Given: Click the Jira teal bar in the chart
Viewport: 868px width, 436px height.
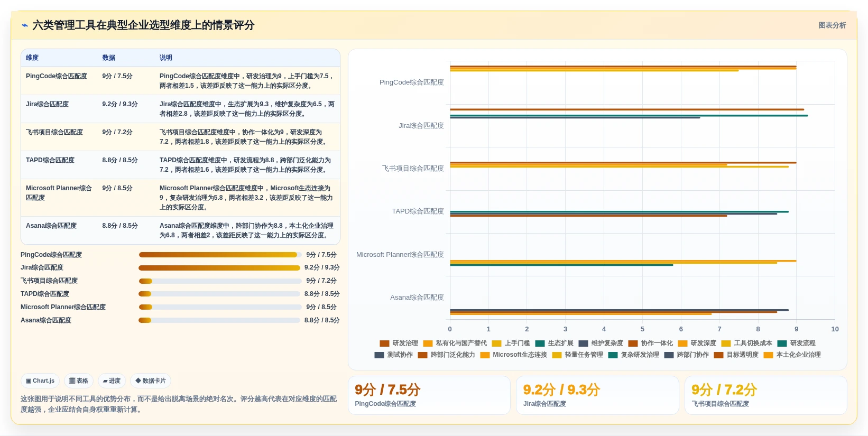Looking at the screenshot, I should [x=629, y=115].
